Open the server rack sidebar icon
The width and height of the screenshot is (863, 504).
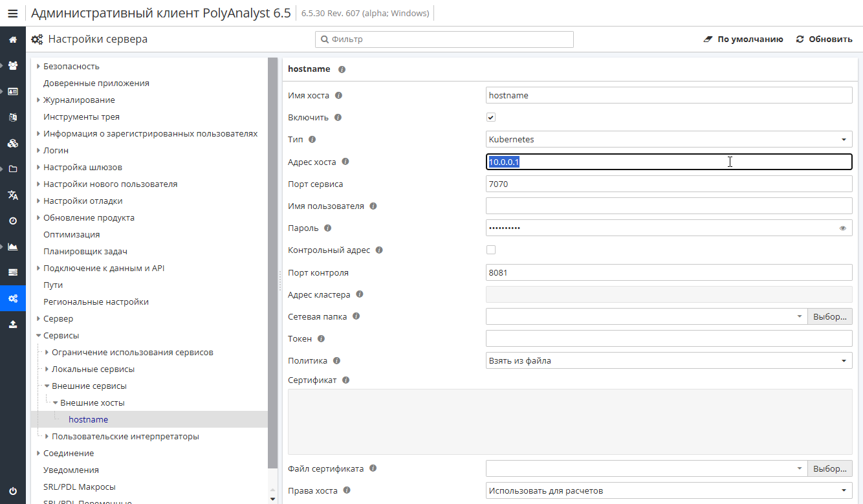[x=13, y=272]
